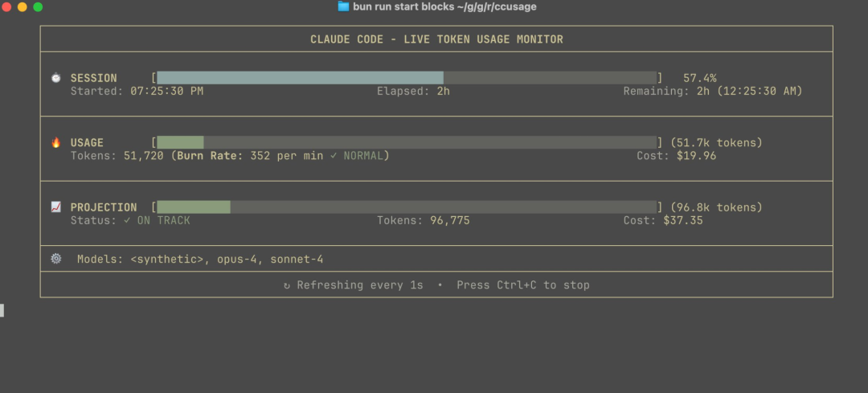
Task: Click the stopwatch icon beside SESSION
Action: 56,78
